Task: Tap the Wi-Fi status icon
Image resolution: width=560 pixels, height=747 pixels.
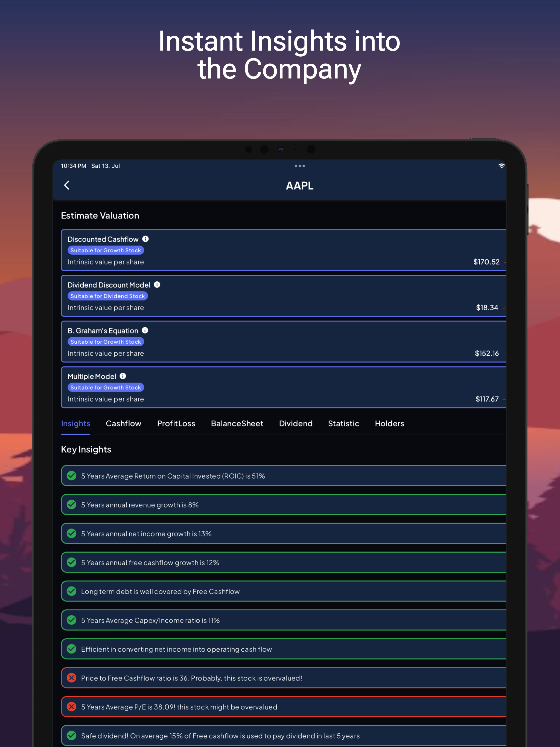Action: [501, 166]
